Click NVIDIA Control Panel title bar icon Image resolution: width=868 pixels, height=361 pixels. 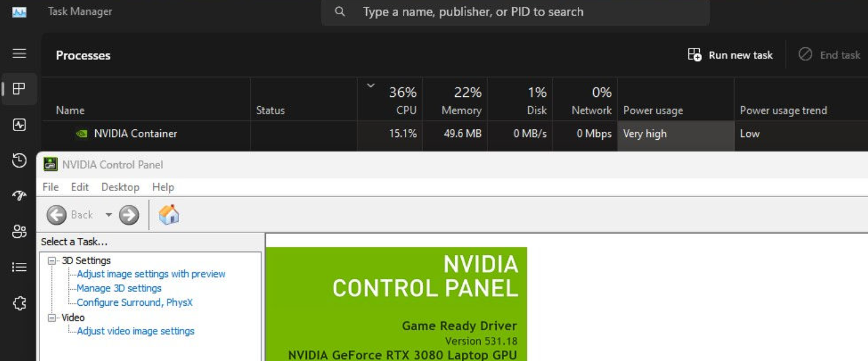(x=51, y=165)
